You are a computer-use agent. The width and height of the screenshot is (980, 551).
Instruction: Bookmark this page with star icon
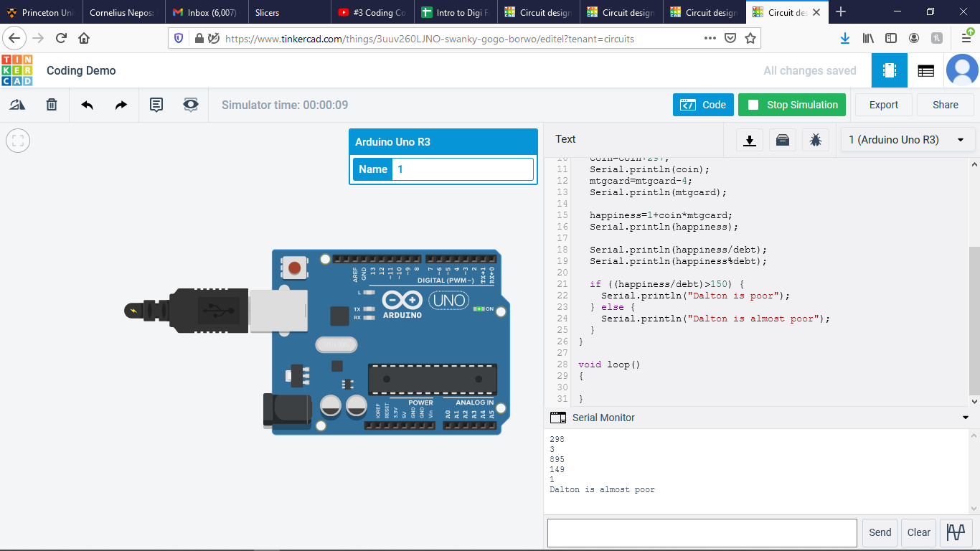click(750, 39)
